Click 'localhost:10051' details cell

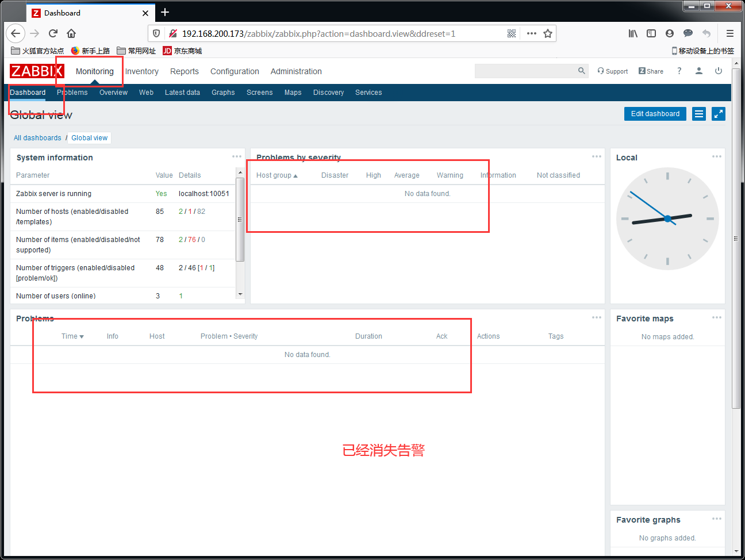pyautogui.click(x=204, y=194)
